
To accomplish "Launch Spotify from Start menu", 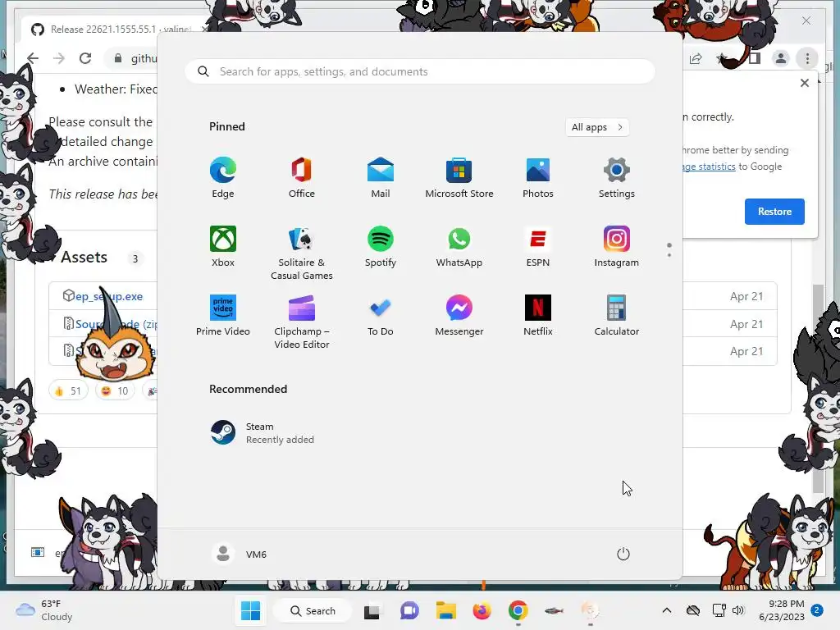I will coord(381,247).
